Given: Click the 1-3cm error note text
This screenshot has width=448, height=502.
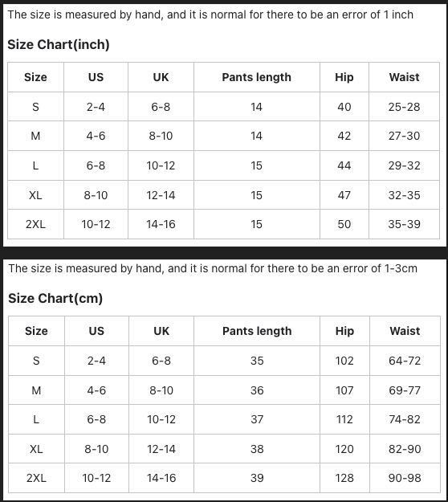Looking at the screenshot, I should 213,268.
